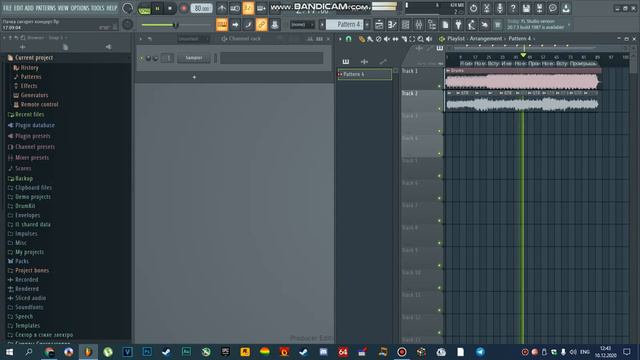Select the playlist paint brush tool
Screen dimensions: 640x360
(x=370, y=39)
